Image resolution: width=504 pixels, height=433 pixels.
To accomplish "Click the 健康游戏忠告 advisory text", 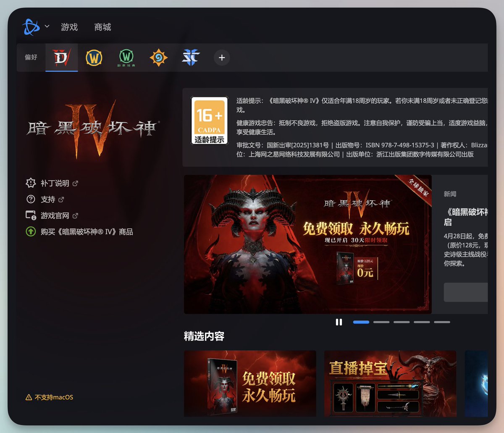I will pyautogui.click(x=362, y=128).
